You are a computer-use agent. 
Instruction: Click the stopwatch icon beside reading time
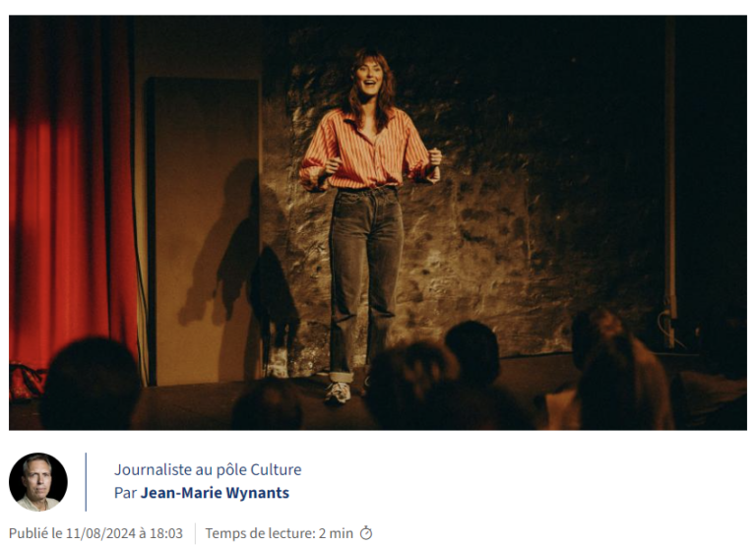tap(366, 533)
